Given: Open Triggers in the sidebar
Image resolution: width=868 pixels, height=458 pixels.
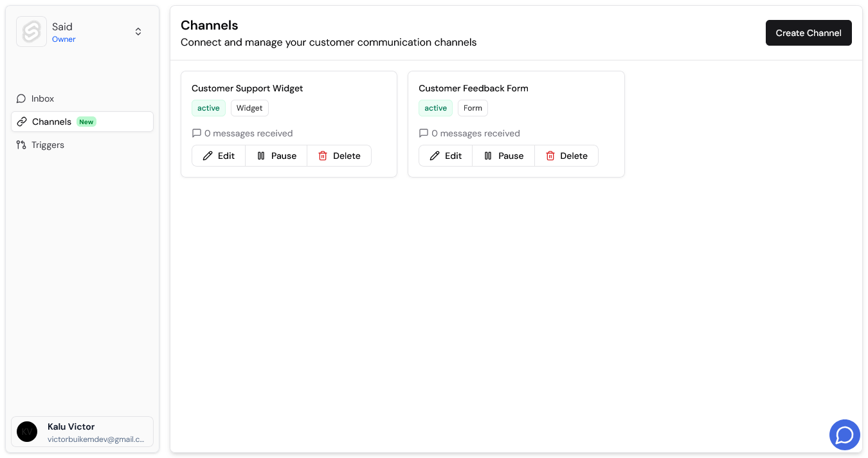Looking at the screenshot, I should pyautogui.click(x=82, y=145).
